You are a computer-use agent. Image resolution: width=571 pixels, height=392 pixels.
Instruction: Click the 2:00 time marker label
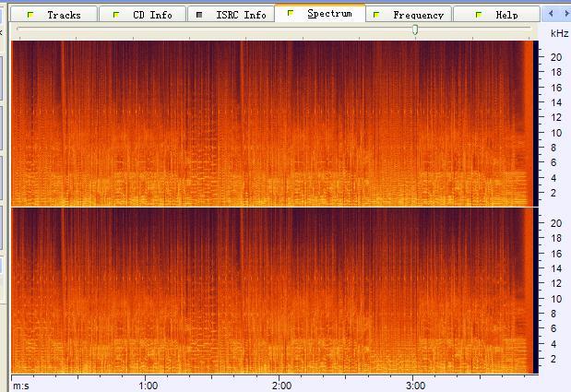281,386
